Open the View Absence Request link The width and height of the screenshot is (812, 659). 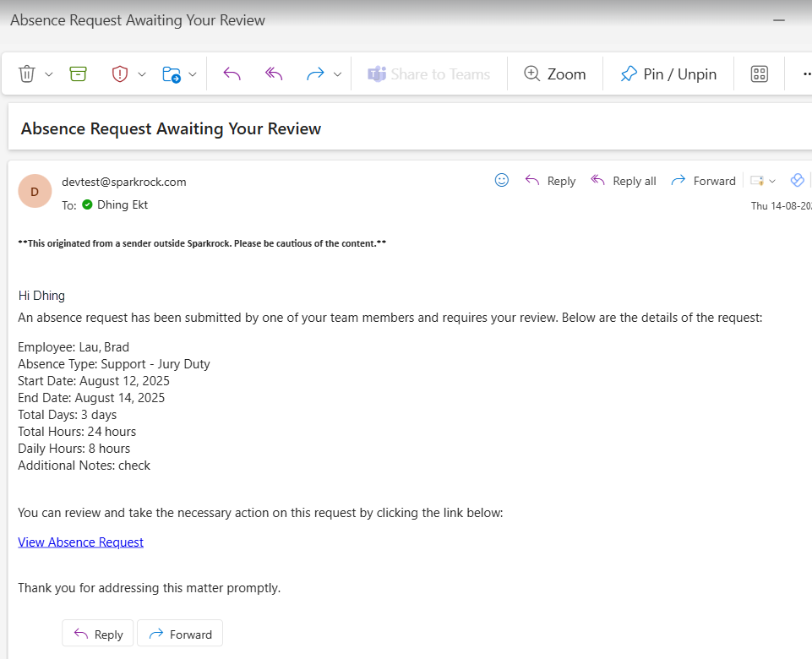(x=80, y=542)
